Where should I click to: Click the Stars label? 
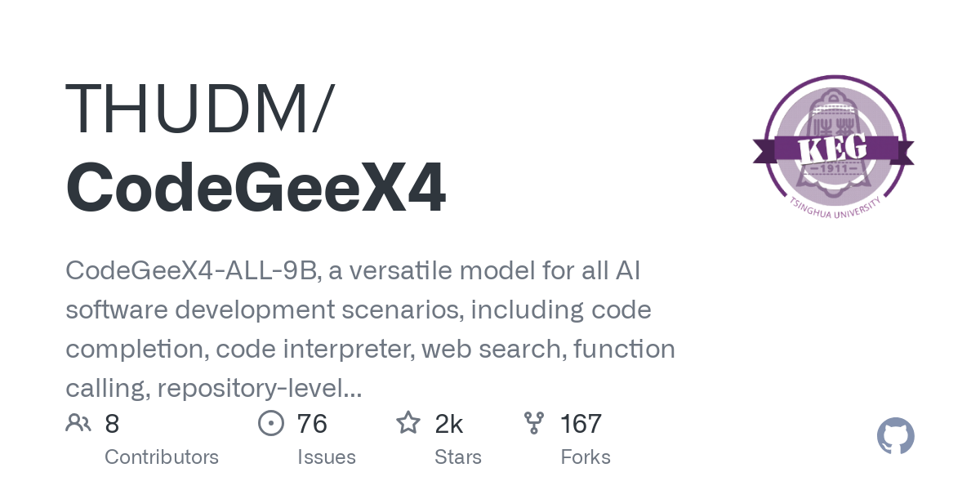(x=458, y=457)
